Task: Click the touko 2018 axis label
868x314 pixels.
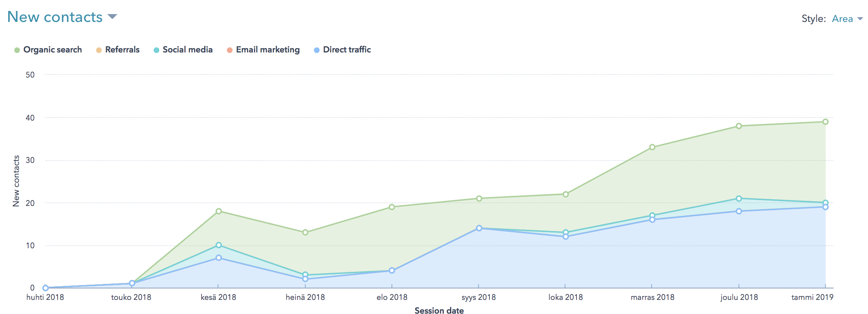Action: 131,297
